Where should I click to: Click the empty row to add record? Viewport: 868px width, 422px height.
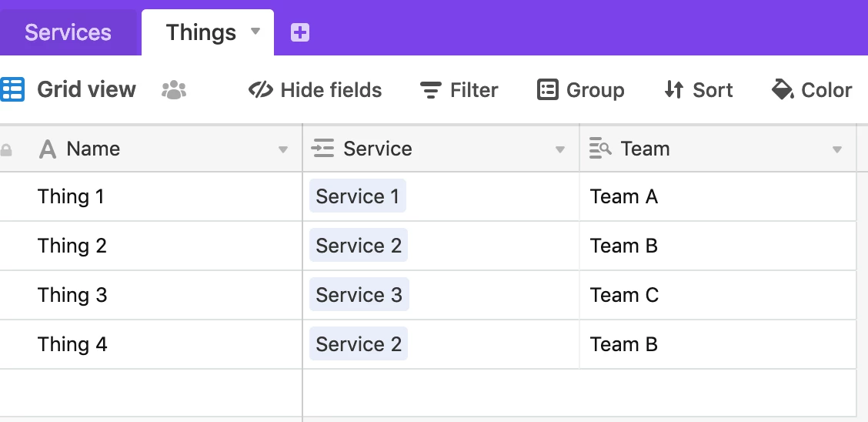coord(428,393)
